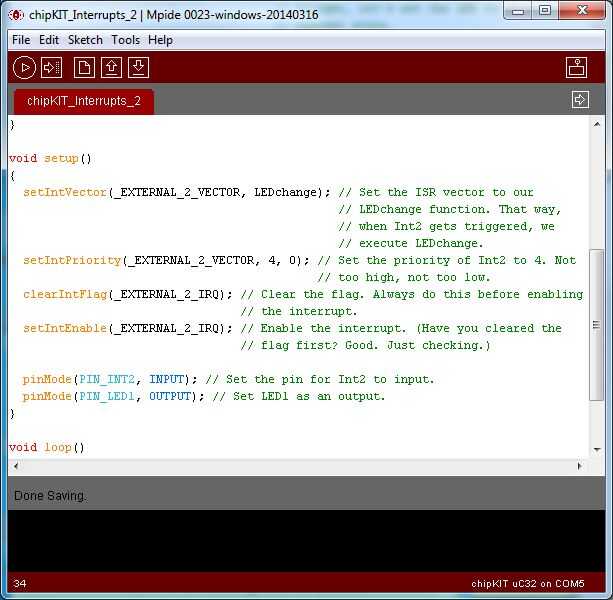Click clearIntFlag in the code
Viewport: 613px width, 600px height.
(65, 294)
